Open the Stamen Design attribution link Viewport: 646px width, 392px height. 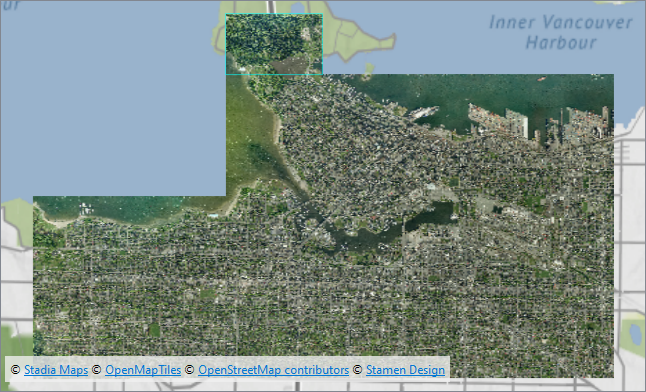[x=405, y=370]
